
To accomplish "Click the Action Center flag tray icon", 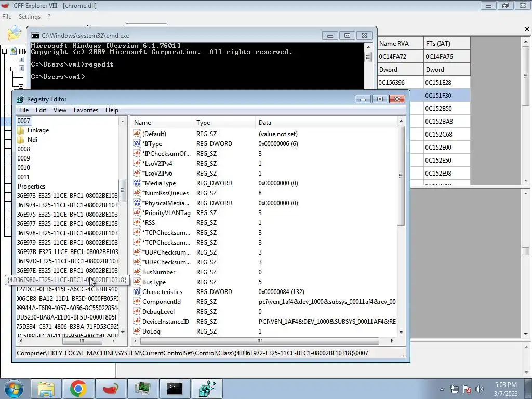I will pyautogui.click(x=467, y=389).
